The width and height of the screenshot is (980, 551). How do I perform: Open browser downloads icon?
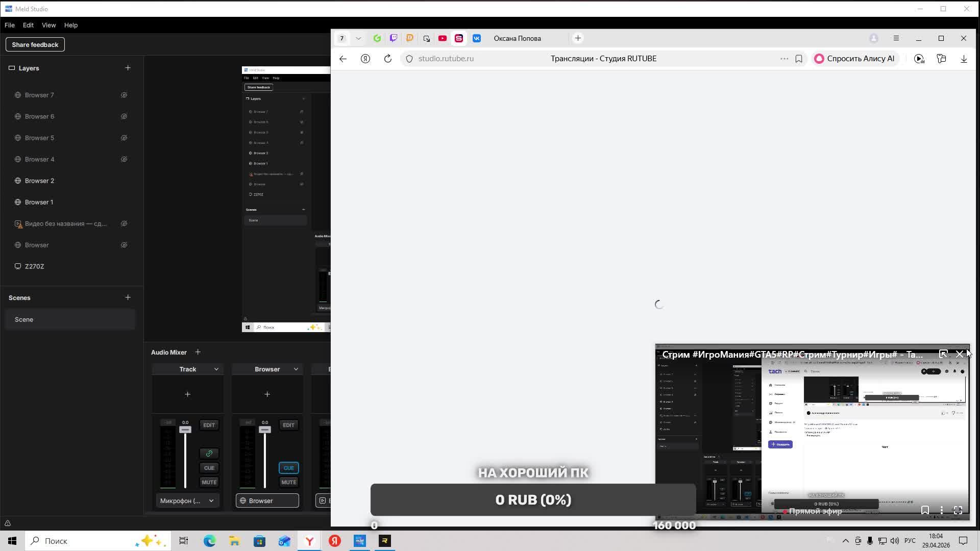[963, 59]
